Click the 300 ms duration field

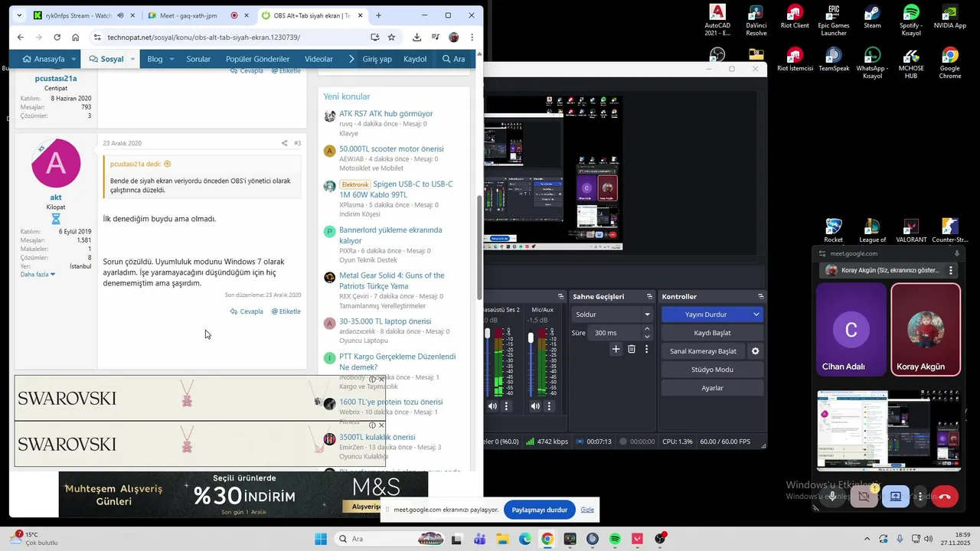615,333
